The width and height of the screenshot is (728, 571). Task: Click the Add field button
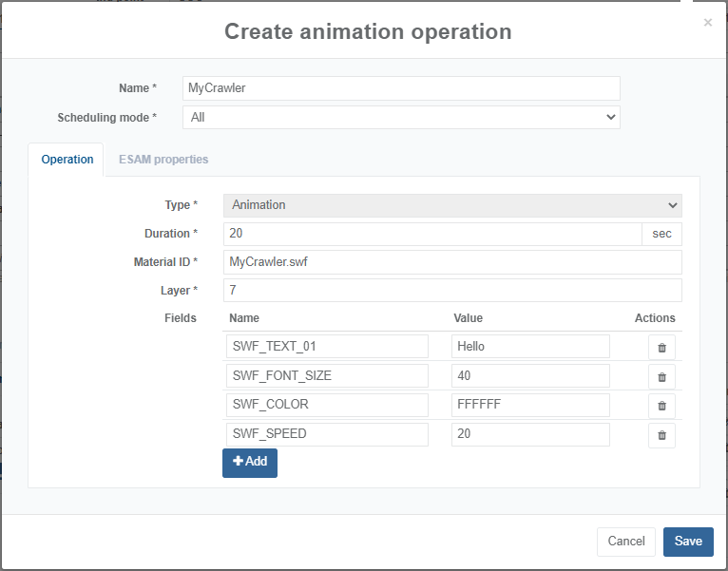tap(250, 462)
